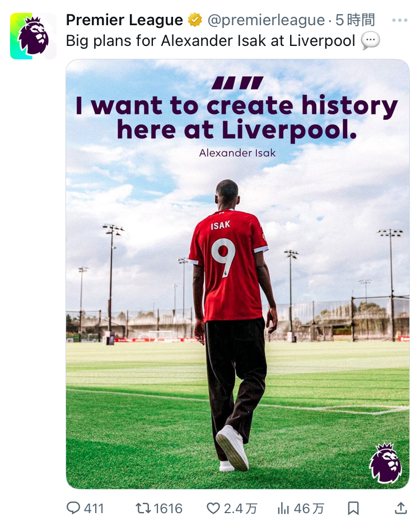Click the 46万 views count

coord(309,509)
